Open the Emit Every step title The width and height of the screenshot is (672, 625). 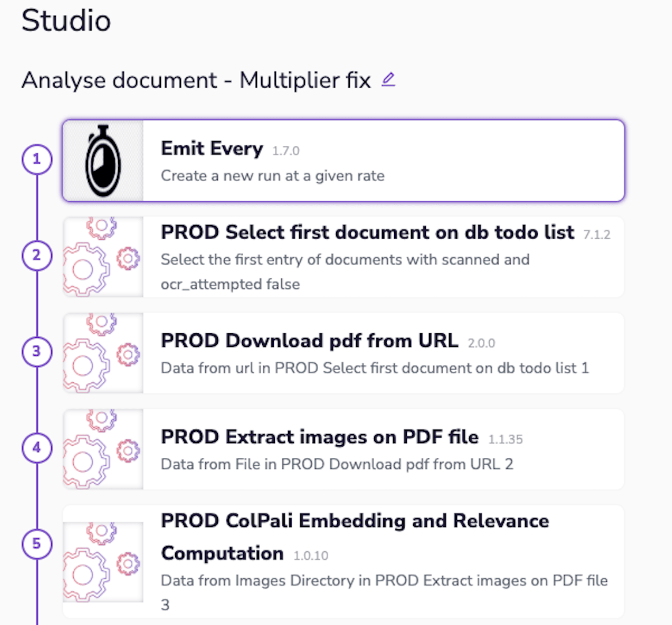point(212,149)
